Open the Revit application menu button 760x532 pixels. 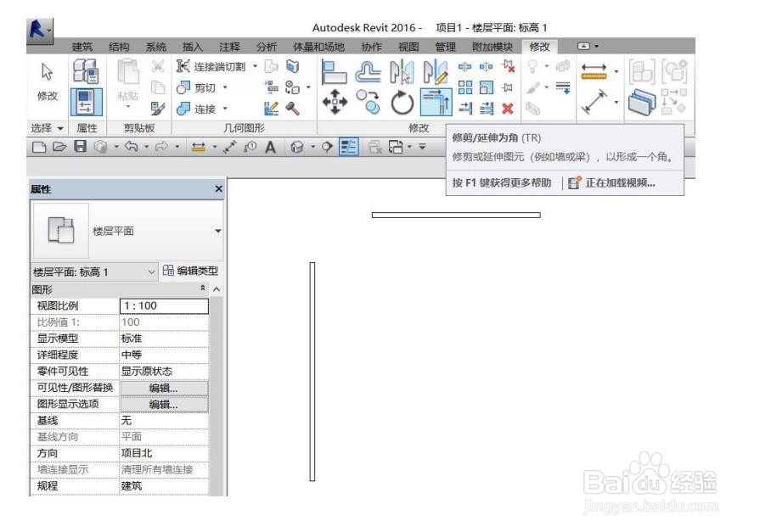39,31
